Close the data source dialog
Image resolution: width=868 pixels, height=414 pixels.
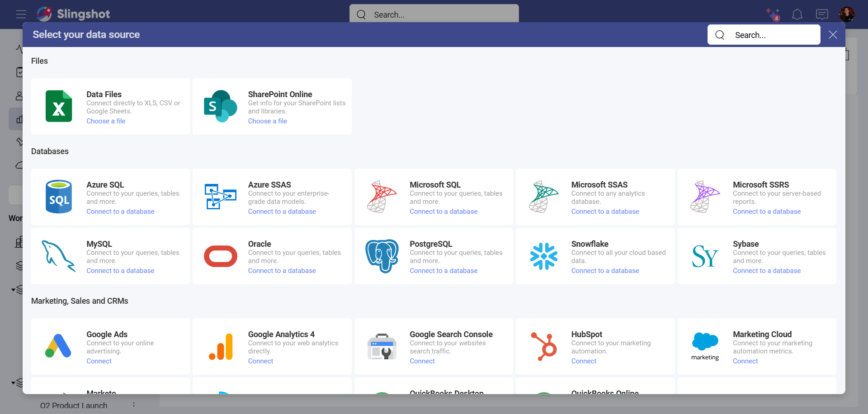833,35
